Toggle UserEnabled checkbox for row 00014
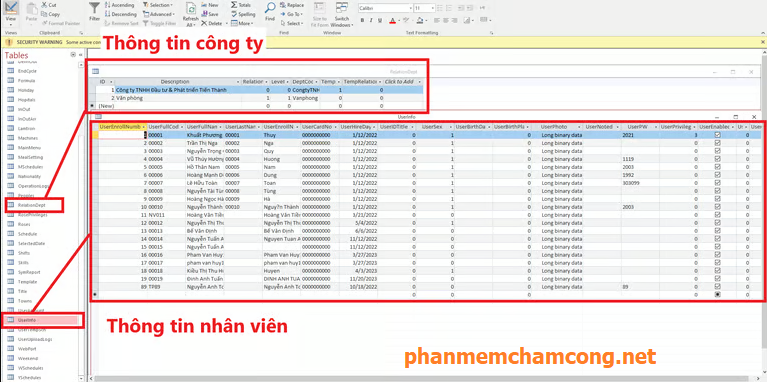This screenshot has height=382, width=767. (x=718, y=239)
